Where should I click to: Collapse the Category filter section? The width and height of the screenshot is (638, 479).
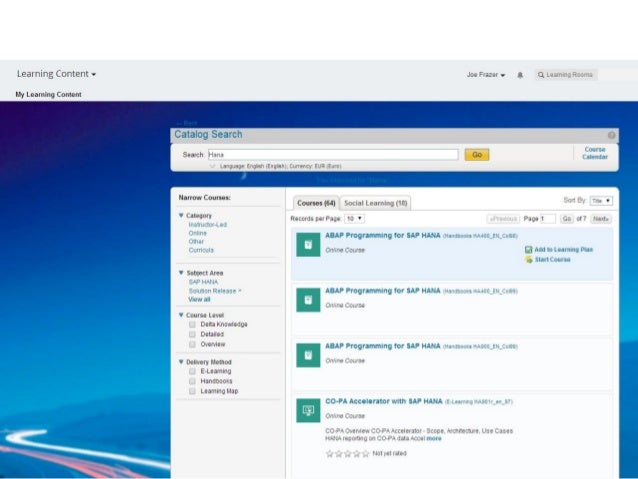pyautogui.click(x=181, y=215)
